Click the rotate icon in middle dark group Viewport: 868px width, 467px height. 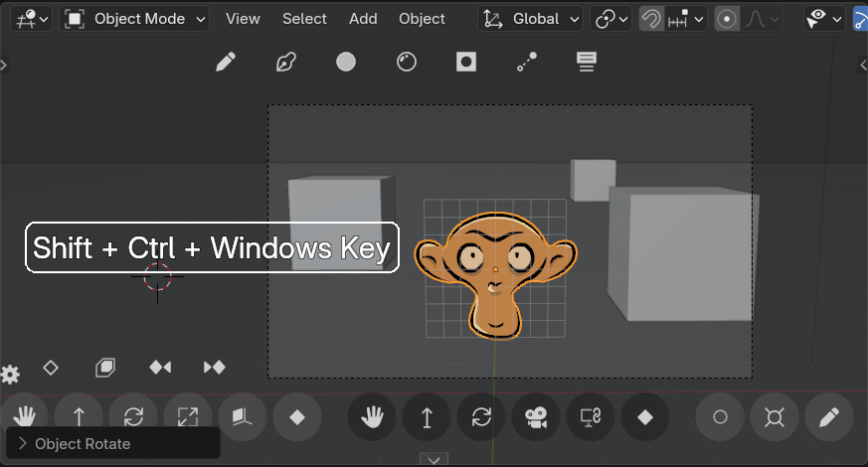coord(481,416)
